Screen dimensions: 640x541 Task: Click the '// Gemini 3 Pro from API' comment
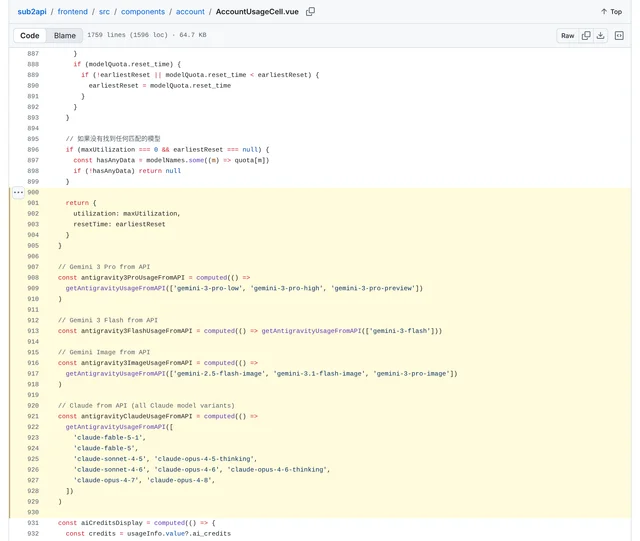(104, 267)
